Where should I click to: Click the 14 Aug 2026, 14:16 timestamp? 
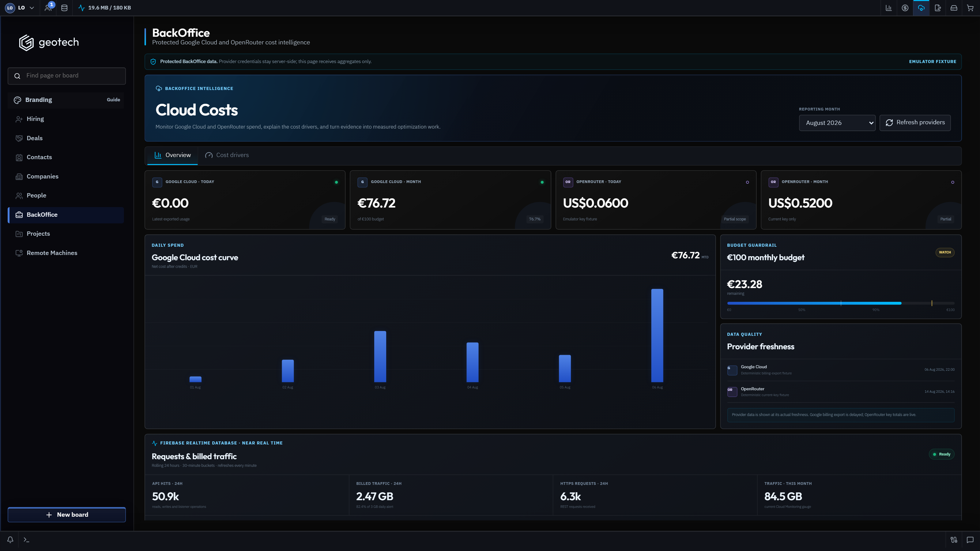(939, 392)
